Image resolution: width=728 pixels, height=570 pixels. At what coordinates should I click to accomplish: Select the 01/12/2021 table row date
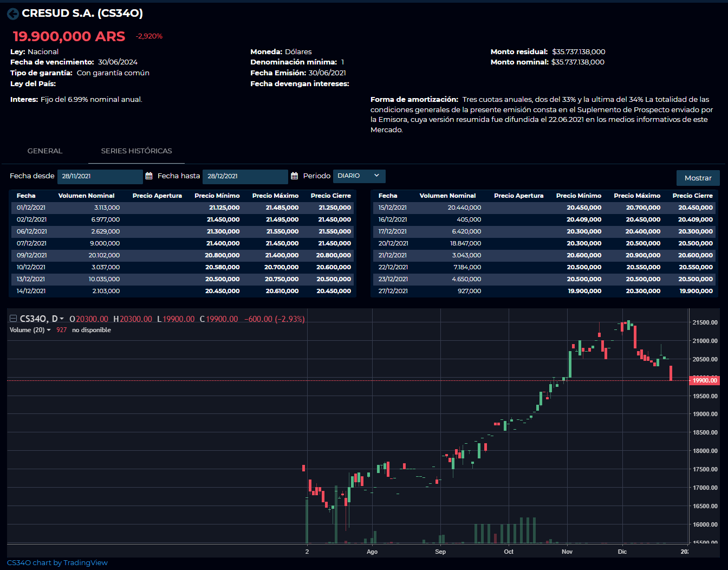coord(31,208)
